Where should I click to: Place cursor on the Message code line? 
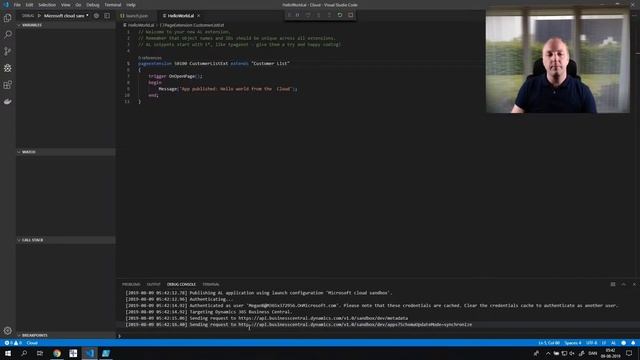pyautogui.click(x=228, y=89)
